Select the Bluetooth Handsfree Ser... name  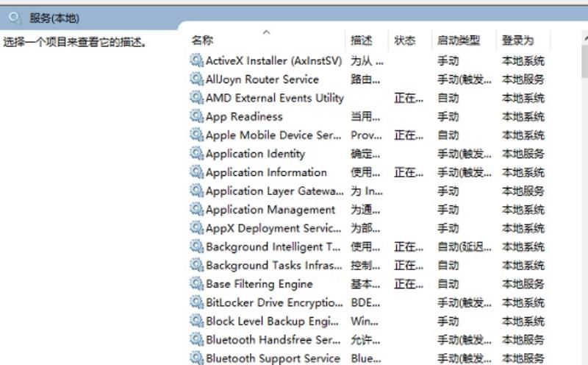273,340
